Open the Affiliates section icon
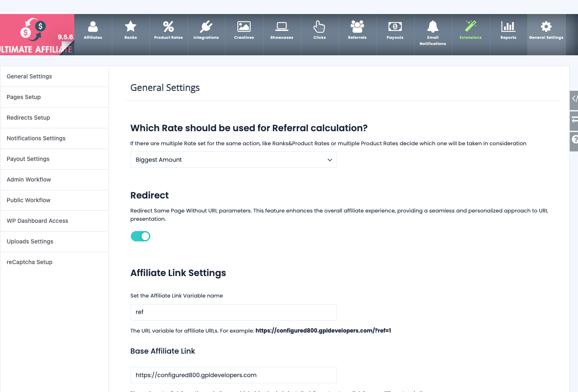This screenshot has height=392, width=578. pyautogui.click(x=93, y=26)
